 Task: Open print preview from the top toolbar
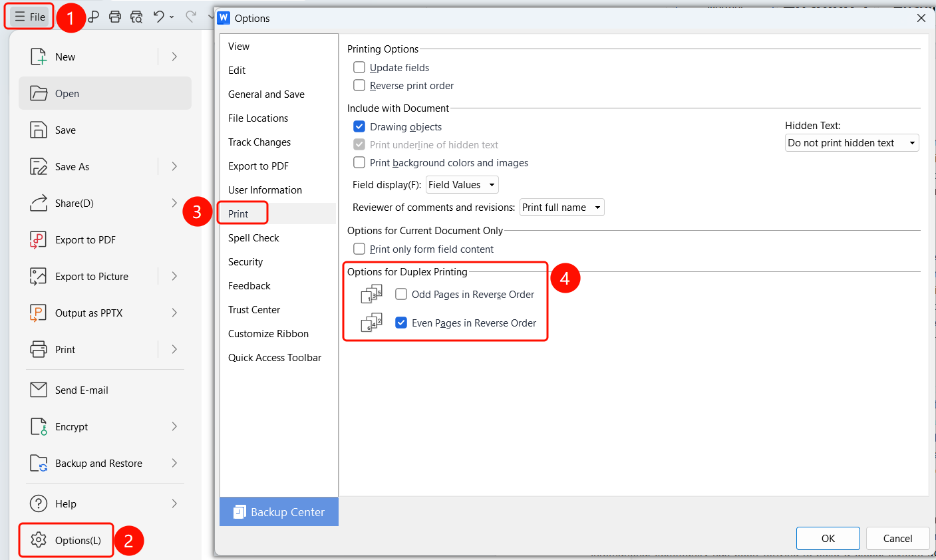coord(136,17)
